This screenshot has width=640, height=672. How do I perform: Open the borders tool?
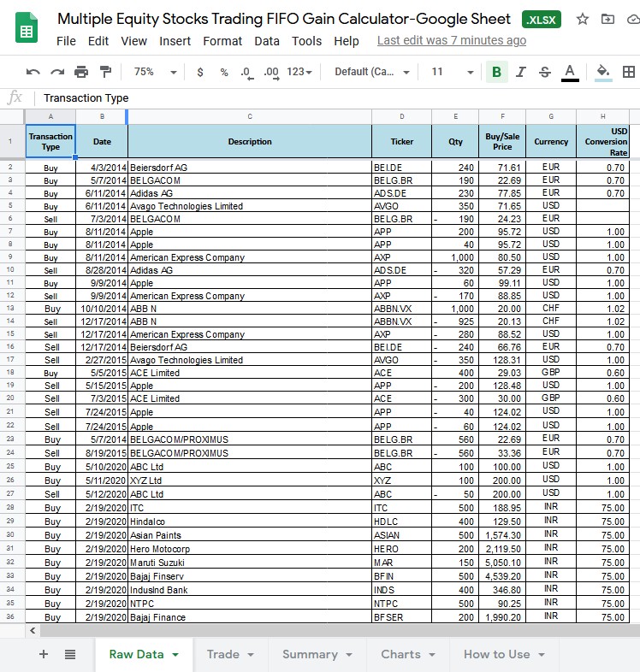pos(628,72)
